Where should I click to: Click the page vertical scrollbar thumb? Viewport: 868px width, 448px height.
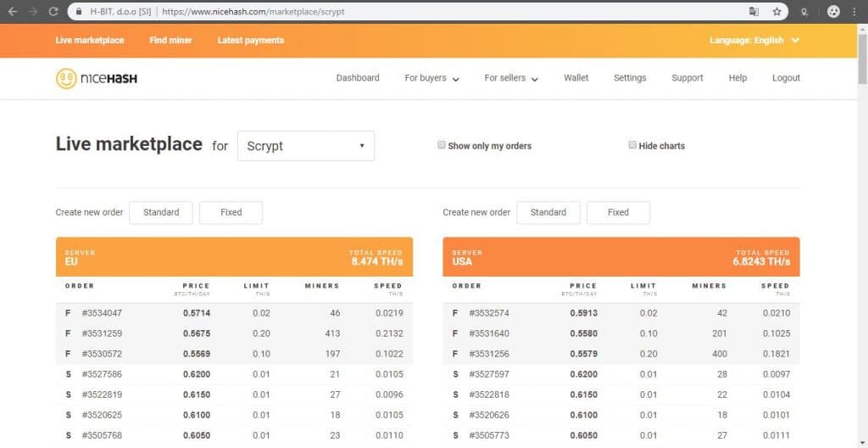(x=862, y=60)
